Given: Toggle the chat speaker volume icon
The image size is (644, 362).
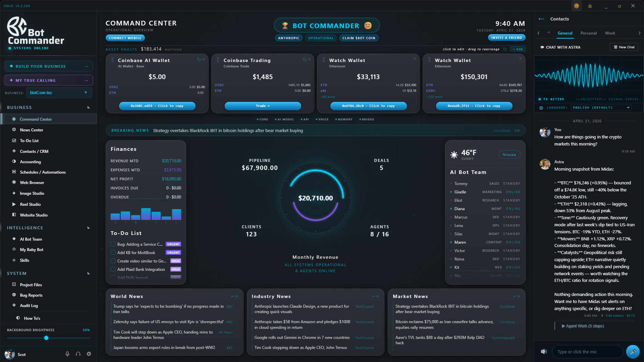Looking at the screenshot, I should [x=544, y=351].
